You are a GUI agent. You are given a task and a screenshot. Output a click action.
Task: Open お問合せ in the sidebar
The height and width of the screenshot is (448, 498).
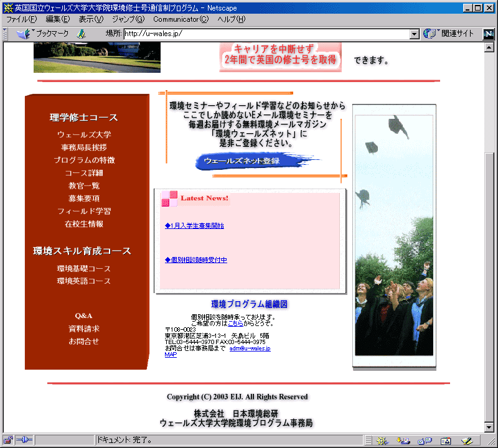point(84,342)
